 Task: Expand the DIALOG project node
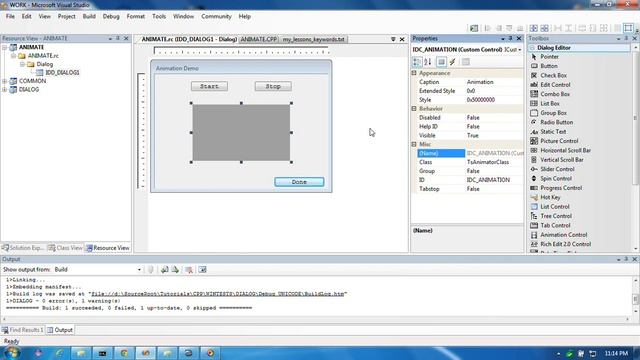(x=4, y=90)
